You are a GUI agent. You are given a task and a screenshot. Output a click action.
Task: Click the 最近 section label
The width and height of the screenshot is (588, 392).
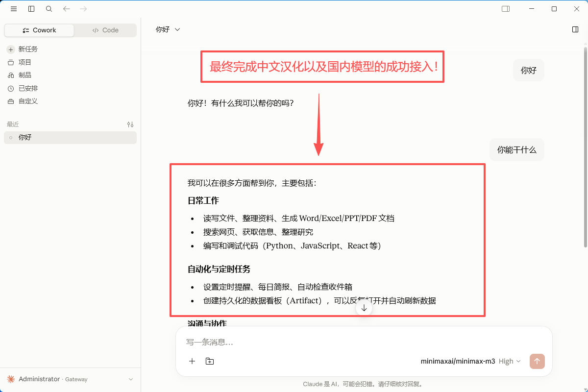[13, 124]
